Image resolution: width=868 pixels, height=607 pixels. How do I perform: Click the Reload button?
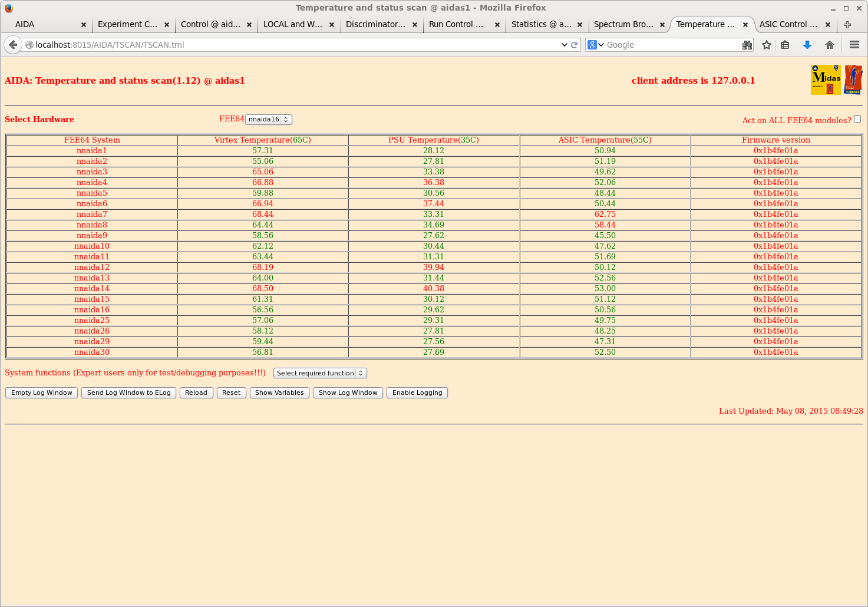click(x=196, y=392)
